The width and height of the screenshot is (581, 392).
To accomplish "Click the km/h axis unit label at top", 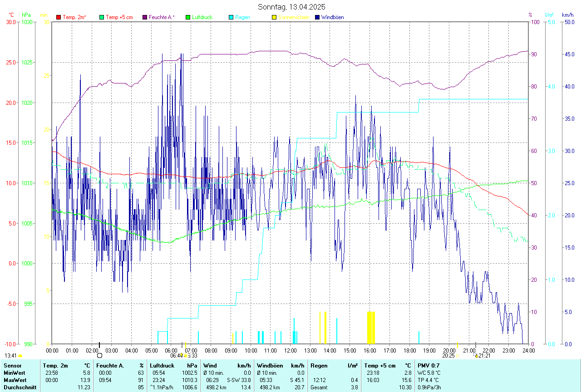I will tap(567, 15).
